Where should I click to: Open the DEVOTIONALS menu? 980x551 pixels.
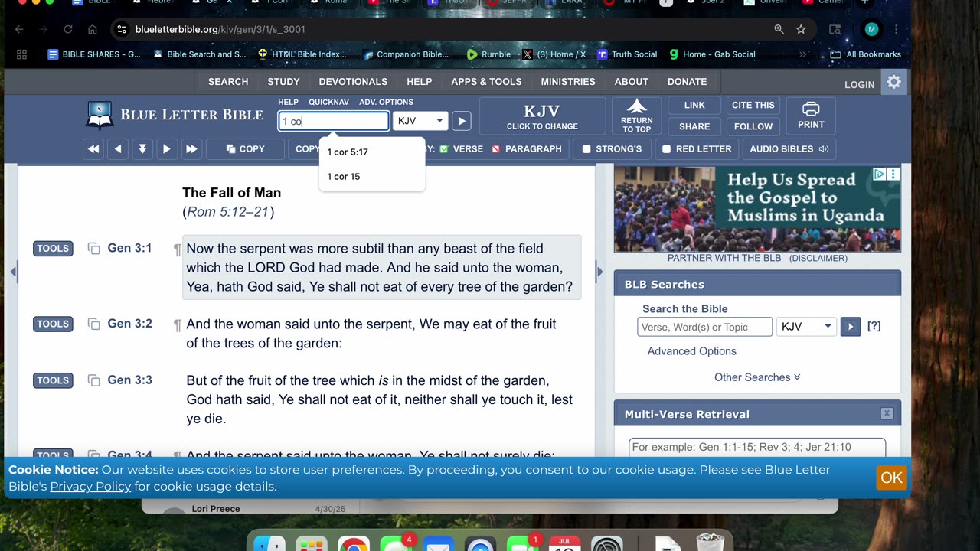point(353,82)
